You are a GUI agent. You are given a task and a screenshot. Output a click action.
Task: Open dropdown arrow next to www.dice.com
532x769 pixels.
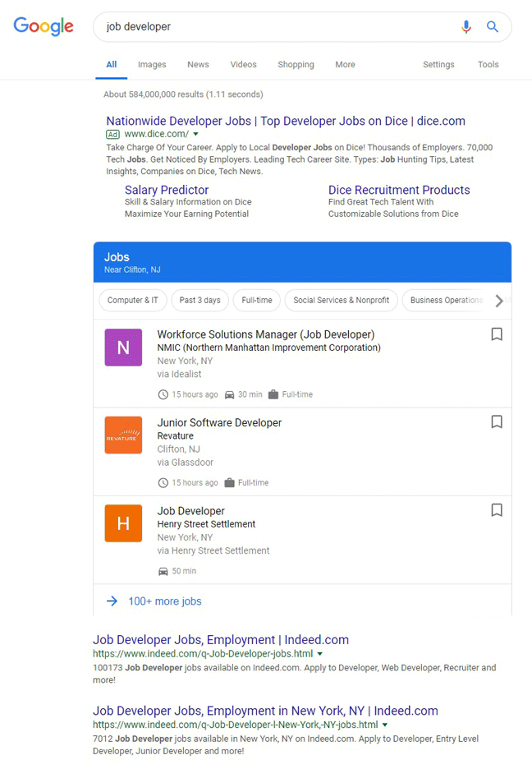[x=196, y=134]
